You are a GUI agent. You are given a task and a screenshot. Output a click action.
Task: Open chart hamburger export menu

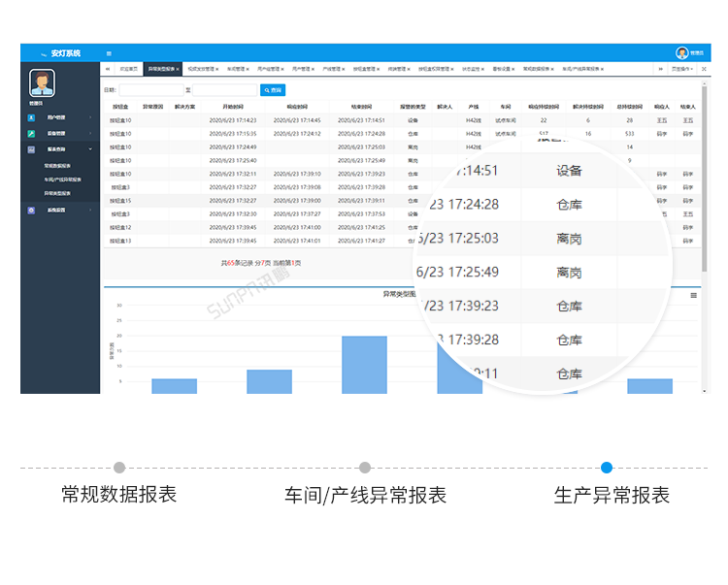point(693,295)
